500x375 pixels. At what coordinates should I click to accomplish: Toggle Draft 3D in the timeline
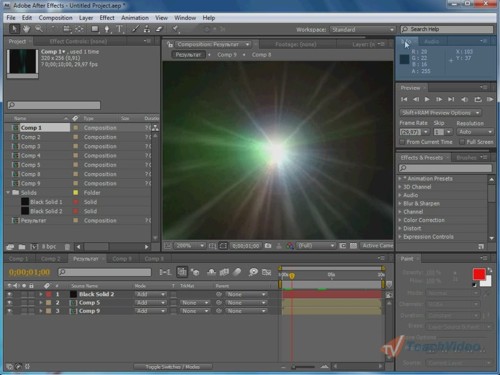pyautogui.click(x=195, y=272)
